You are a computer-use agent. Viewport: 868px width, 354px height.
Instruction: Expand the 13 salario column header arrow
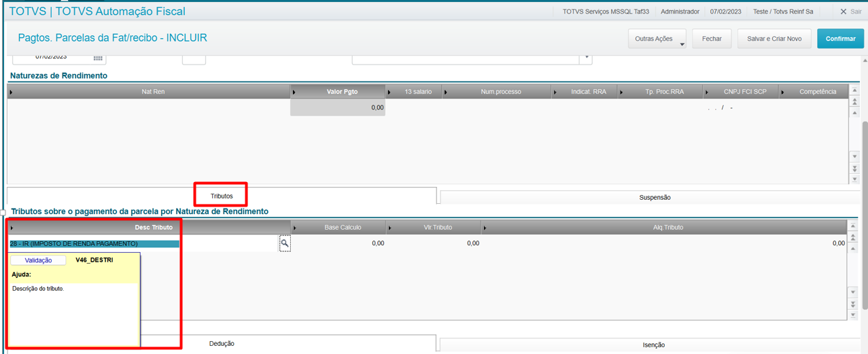pyautogui.click(x=389, y=92)
